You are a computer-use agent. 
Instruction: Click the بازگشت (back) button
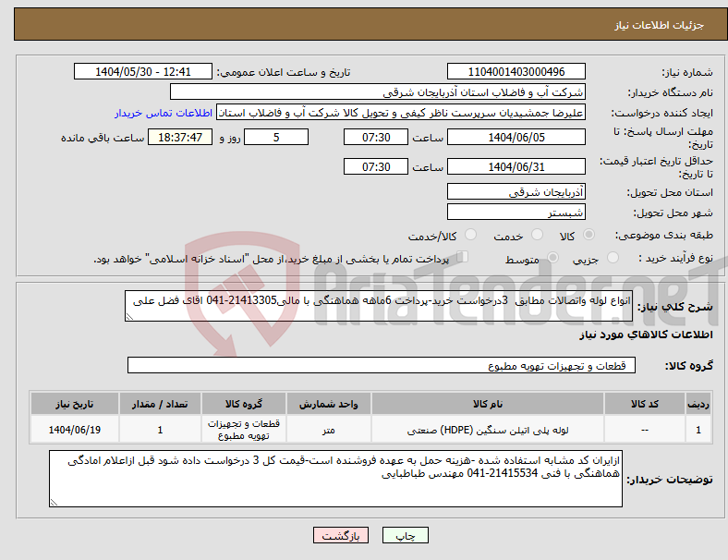(341, 535)
